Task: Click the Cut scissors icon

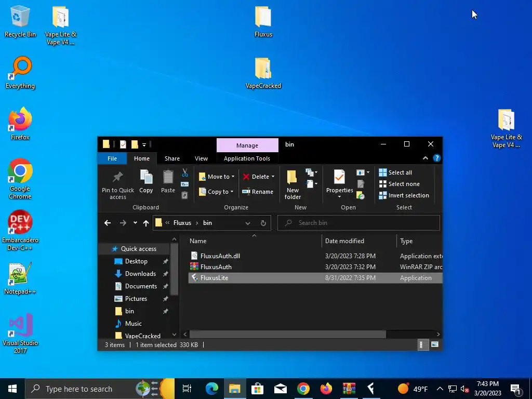Action: click(185, 172)
